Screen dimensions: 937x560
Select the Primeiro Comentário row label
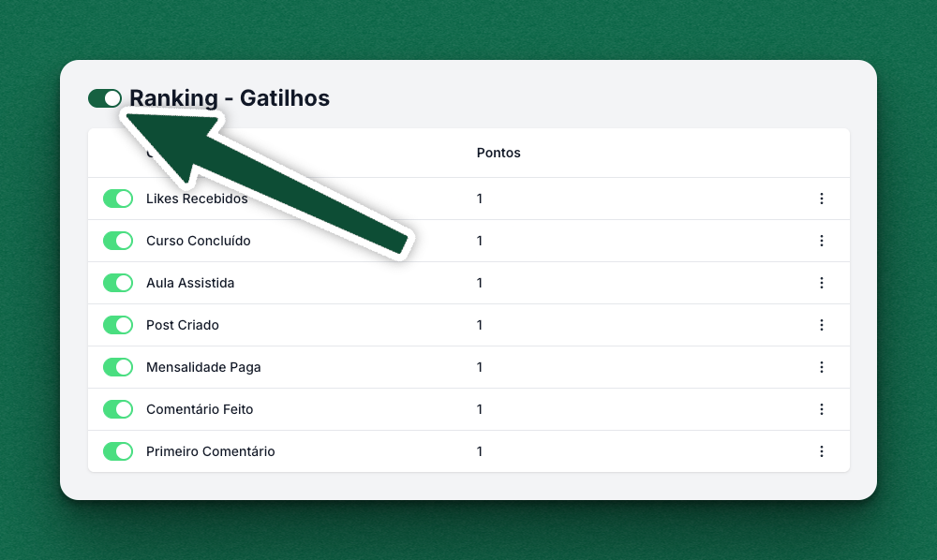tap(211, 451)
